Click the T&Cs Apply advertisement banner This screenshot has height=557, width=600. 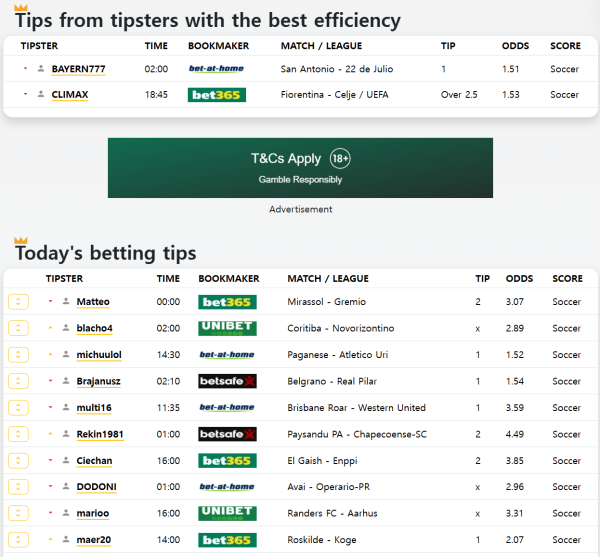(x=300, y=168)
